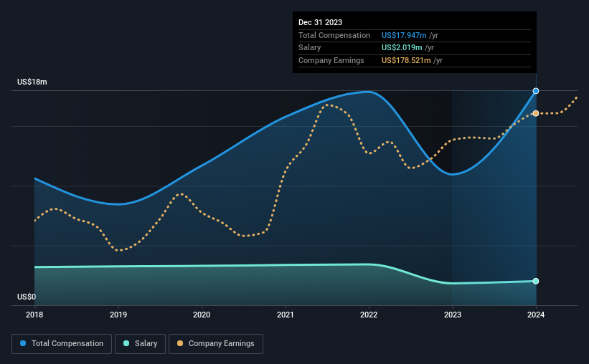Click the 2018 x-axis label
This screenshot has width=589, height=364.
[34, 315]
